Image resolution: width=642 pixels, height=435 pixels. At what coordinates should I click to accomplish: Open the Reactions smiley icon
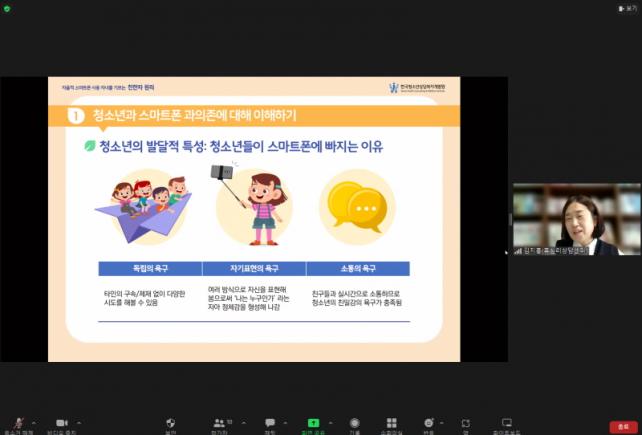(429, 423)
